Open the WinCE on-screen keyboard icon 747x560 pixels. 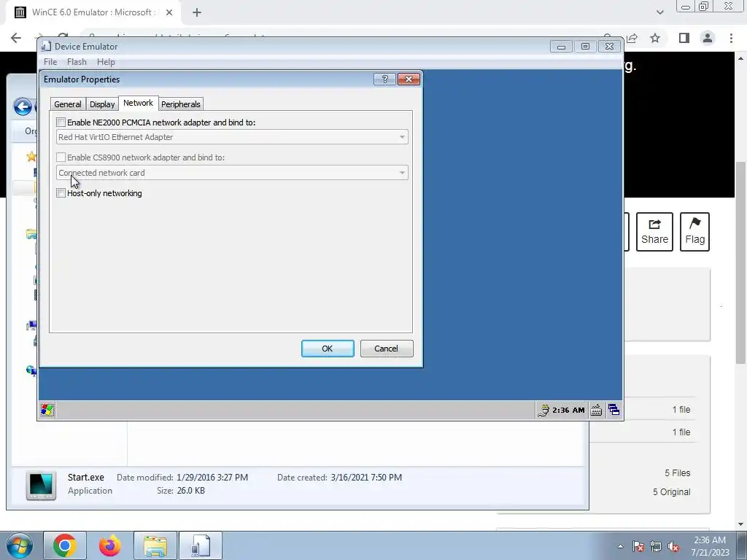(x=596, y=410)
